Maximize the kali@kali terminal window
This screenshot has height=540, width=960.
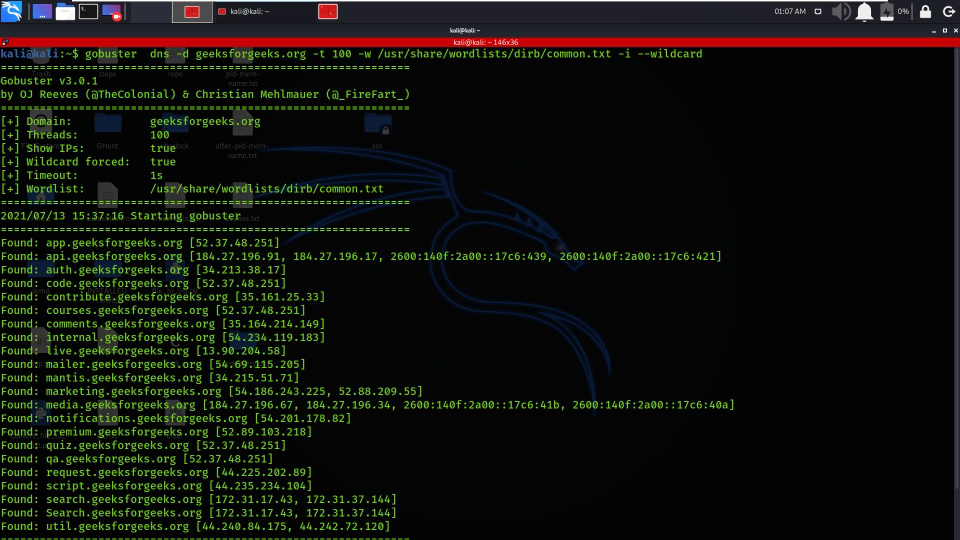945,30
